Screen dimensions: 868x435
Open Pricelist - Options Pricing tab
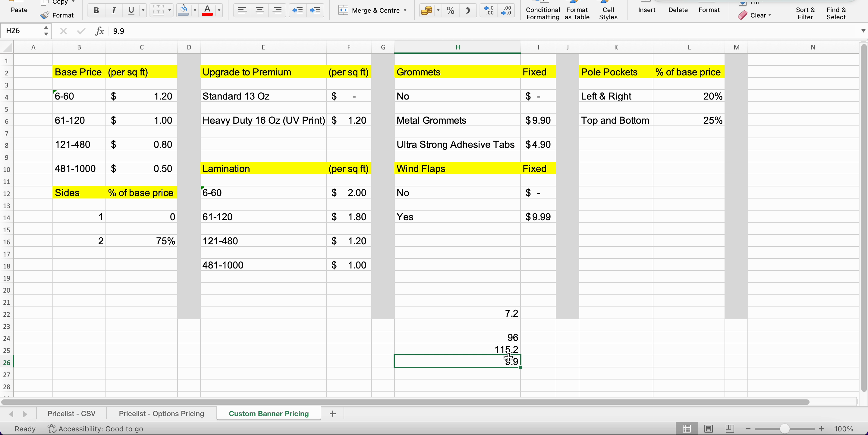161,413
